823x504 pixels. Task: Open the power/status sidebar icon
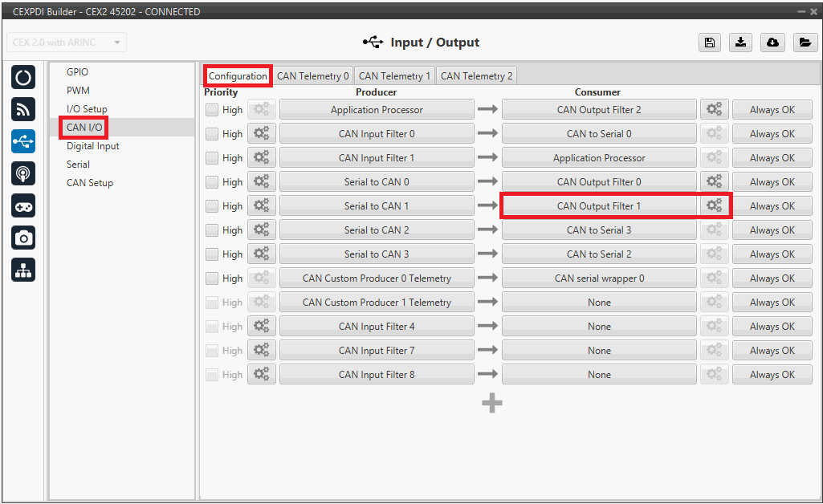pos(23,78)
